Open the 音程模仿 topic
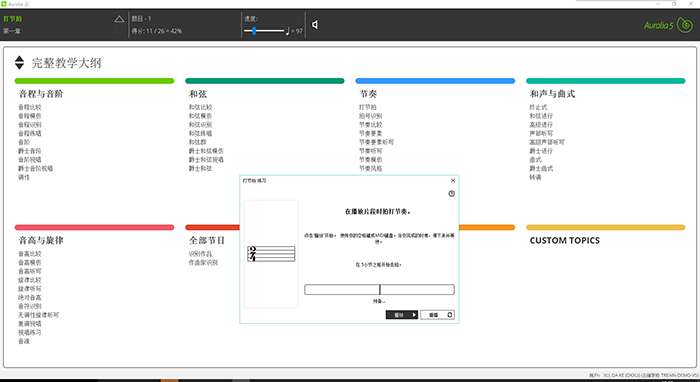700x382 pixels. click(x=29, y=116)
